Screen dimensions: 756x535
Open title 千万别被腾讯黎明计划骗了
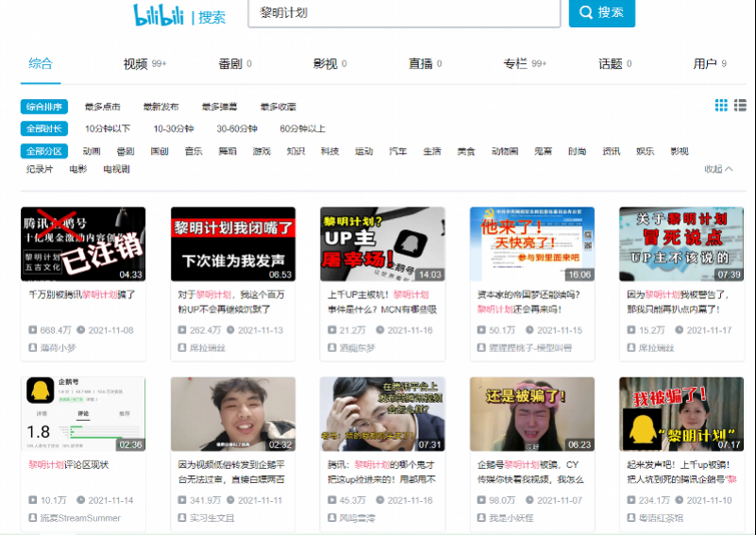(x=82, y=294)
